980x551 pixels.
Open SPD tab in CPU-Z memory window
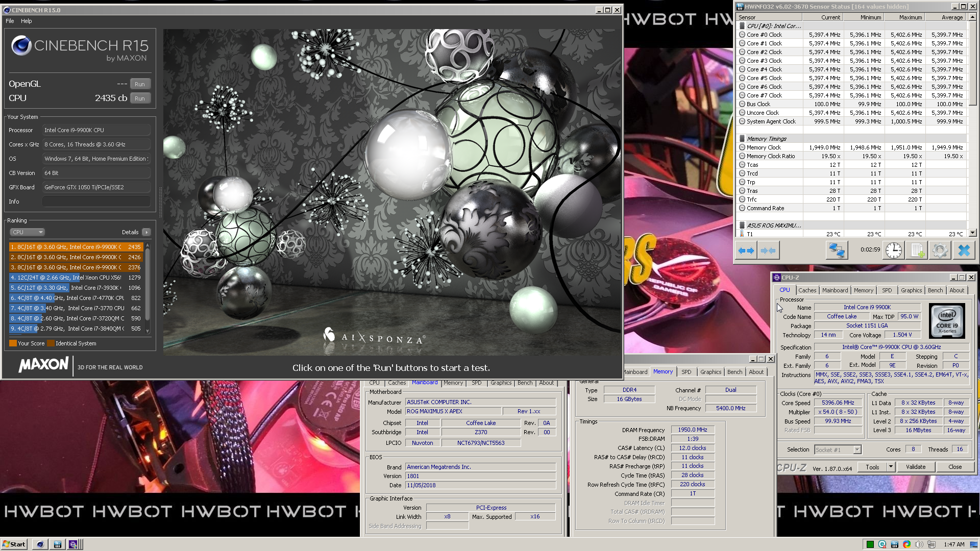point(687,372)
